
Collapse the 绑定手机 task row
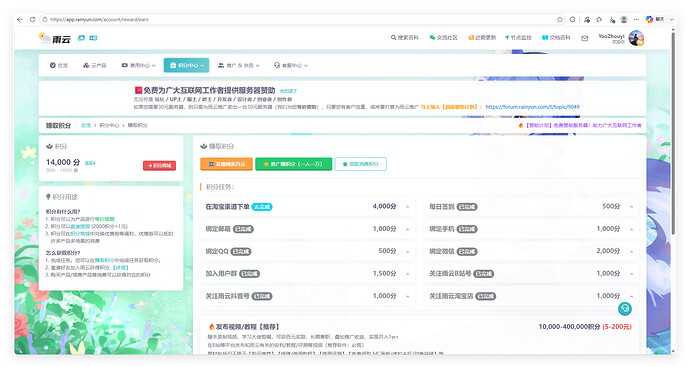[631, 229]
